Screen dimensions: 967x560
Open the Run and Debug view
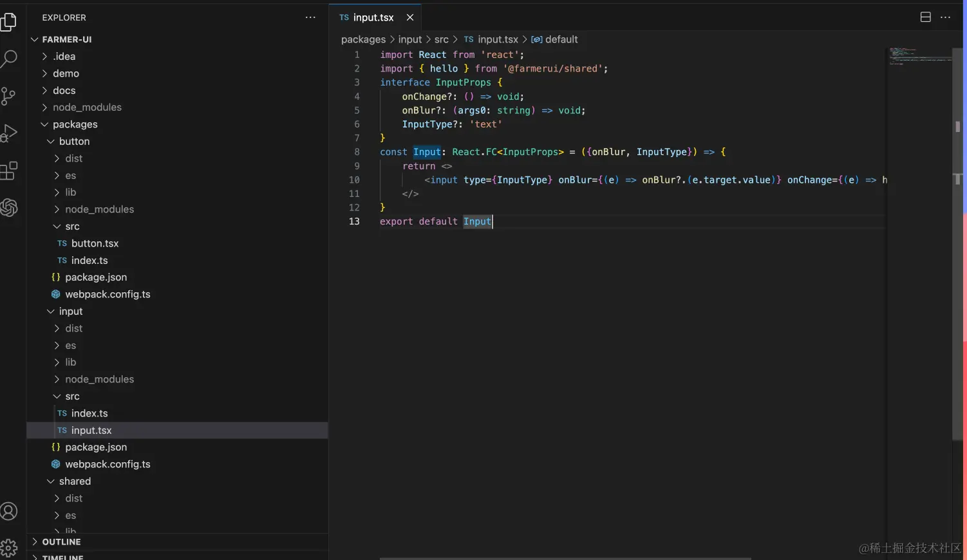tap(8, 133)
